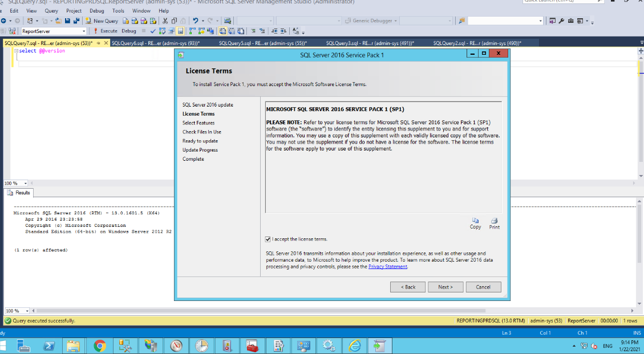
Task: Click the Increase Indent icon
Action: pyautogui.click(x=283, y=31)
